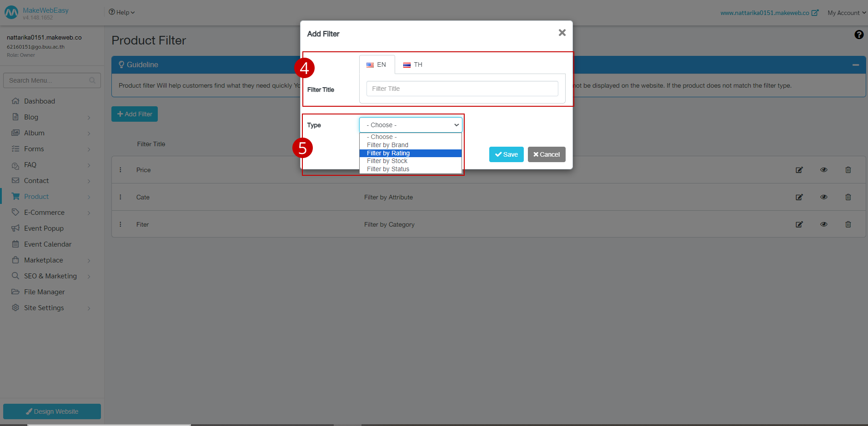Open the File Manager folder icon
Viewport: 868px width, 426px height.
(44, 292)
